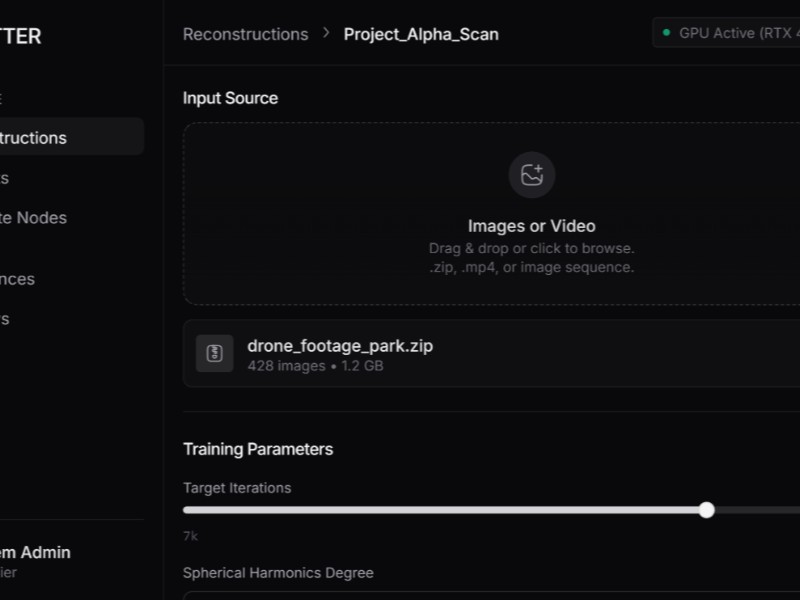Click the image upload icon in the drop zone
This screenshot has width=800, height=600.
coord(532,175)
